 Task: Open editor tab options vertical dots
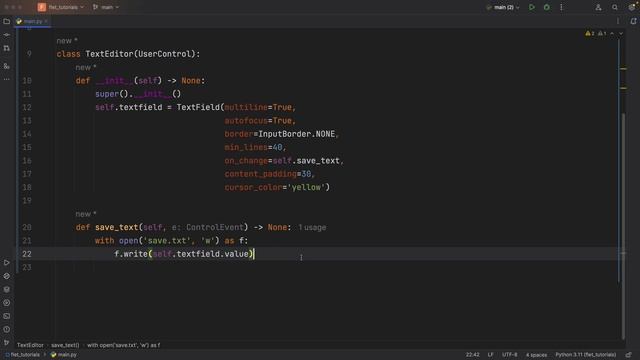[x=618, y=21]
